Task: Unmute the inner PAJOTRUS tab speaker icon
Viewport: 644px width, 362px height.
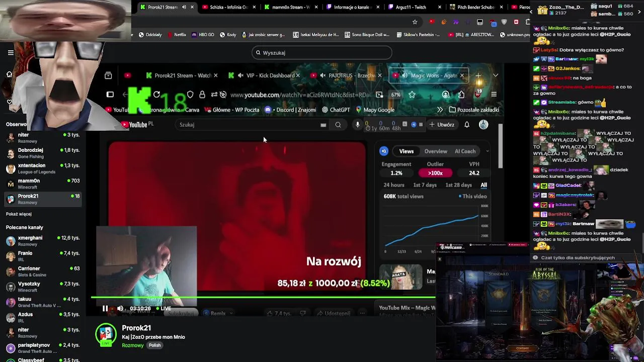Action: 323,75
